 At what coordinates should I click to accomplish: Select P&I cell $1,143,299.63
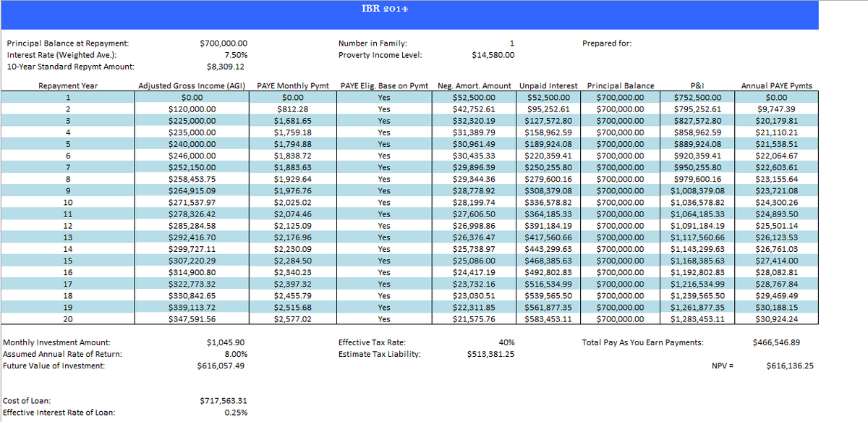[697, 249]
